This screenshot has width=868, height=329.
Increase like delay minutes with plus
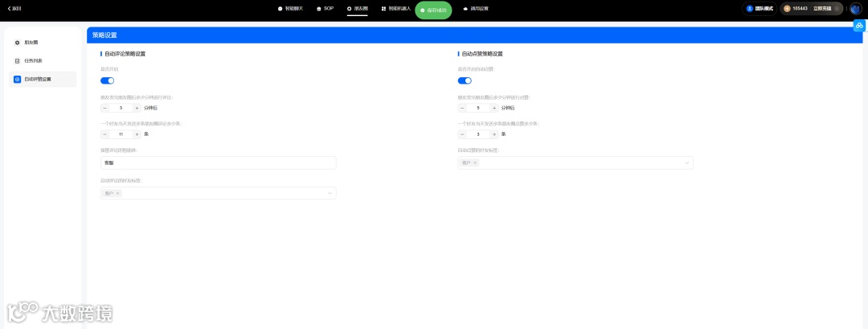[494, 108]
